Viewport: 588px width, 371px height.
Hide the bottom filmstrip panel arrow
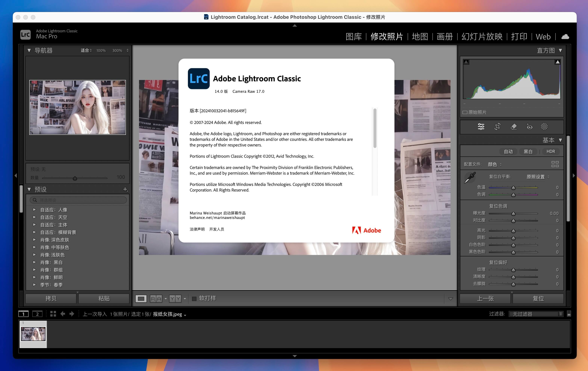pyautogui.click(x=295, y=356)
